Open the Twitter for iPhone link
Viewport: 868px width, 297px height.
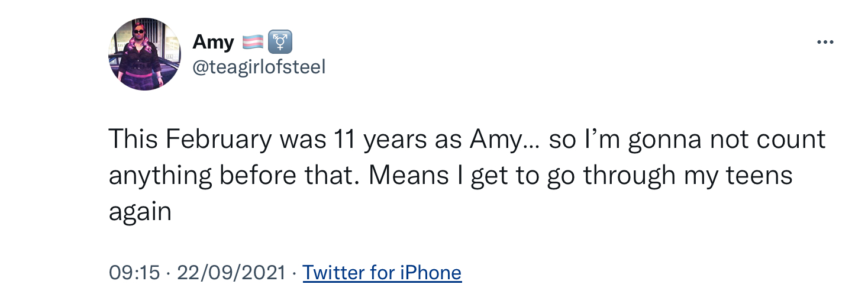tap(382, 273)
